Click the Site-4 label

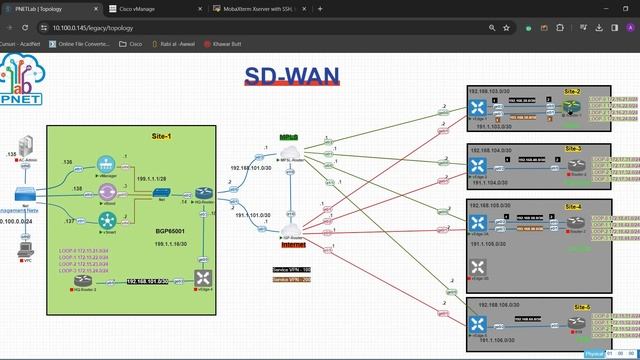[573, 207]
